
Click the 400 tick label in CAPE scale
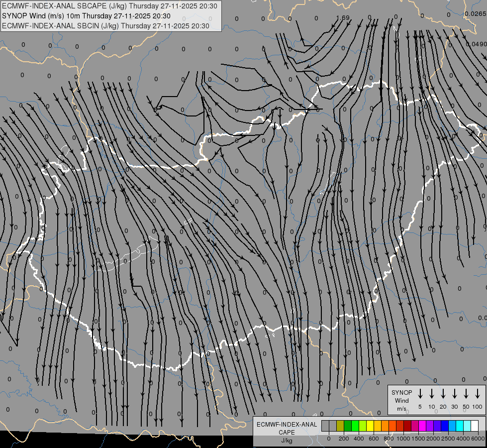click(359, 439)
